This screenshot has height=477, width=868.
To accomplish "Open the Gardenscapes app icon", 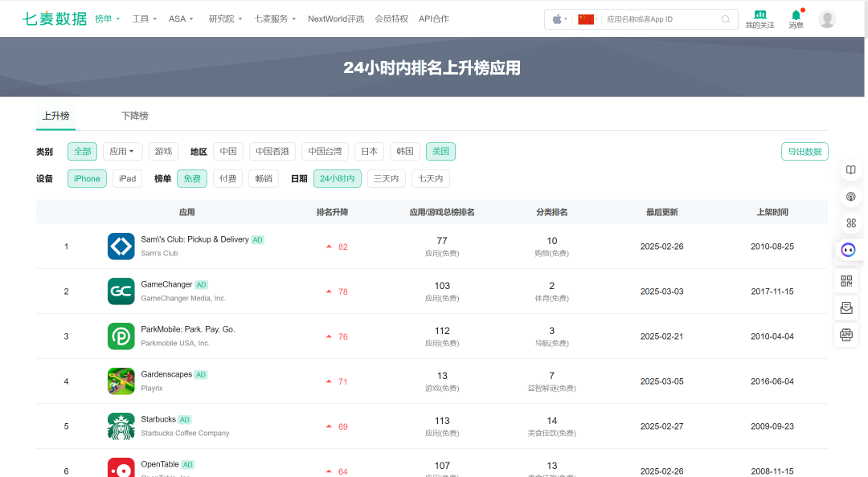I will coord(121,381).
